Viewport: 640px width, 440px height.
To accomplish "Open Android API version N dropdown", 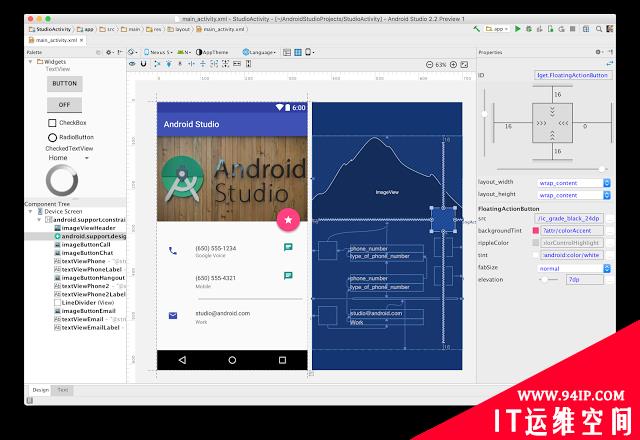I will [184, 52].
